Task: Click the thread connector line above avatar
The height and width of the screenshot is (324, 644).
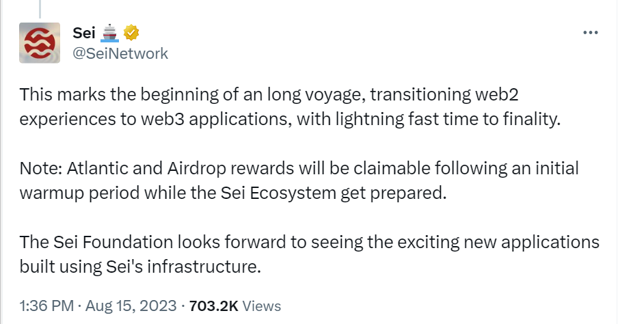Action: [40, 9]
